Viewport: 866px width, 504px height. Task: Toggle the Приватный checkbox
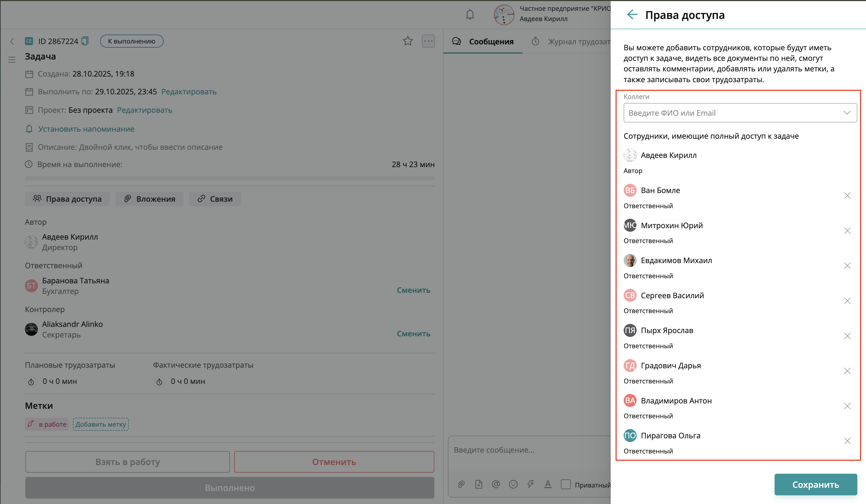pos(566,485)
